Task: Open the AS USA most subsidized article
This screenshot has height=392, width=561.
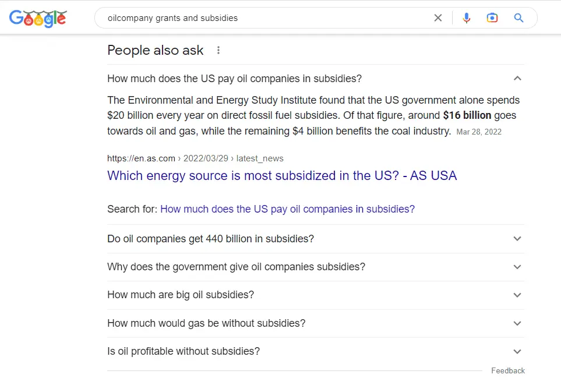Action: [x=282, y=176]
